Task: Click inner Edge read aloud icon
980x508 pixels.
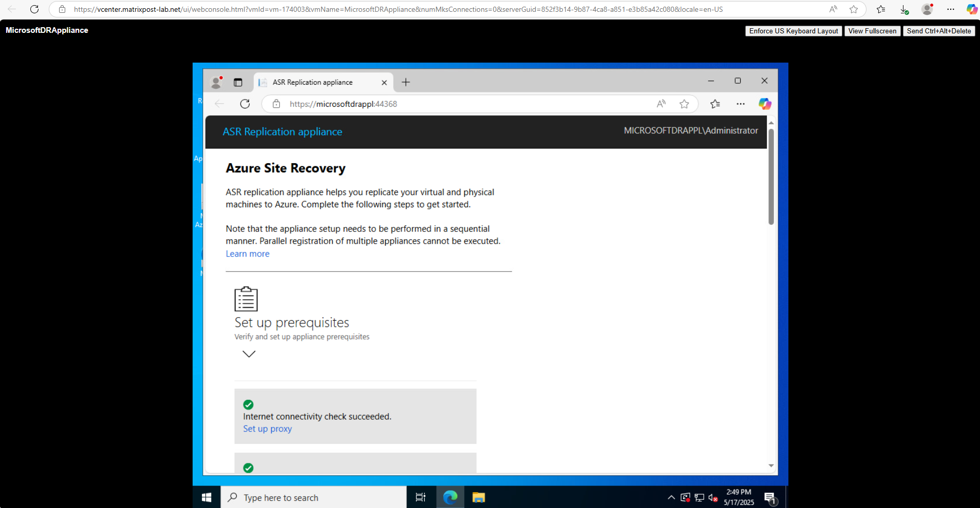Action: pyautogui.click(x=661, y=104)
